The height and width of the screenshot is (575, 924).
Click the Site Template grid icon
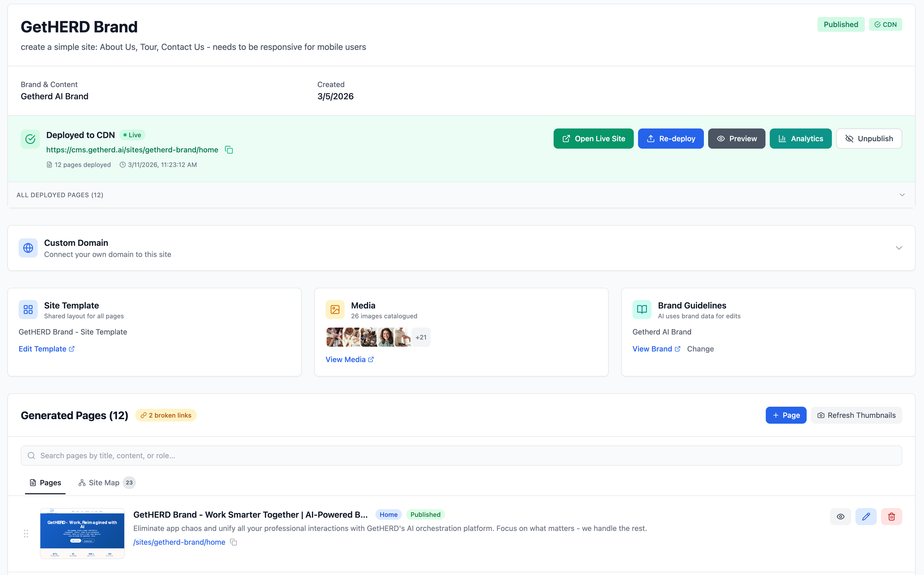[28, 310]
